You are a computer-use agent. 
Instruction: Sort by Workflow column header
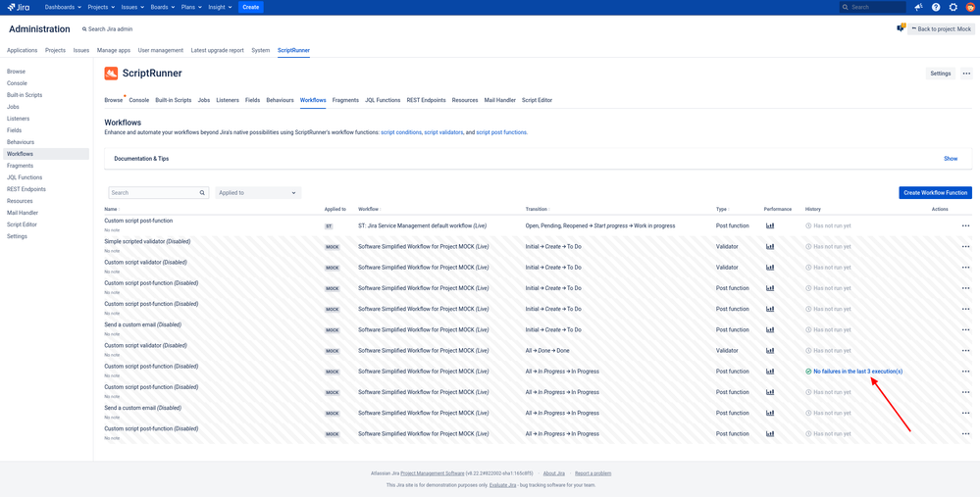pyautogui.click(x=370, y=209)
